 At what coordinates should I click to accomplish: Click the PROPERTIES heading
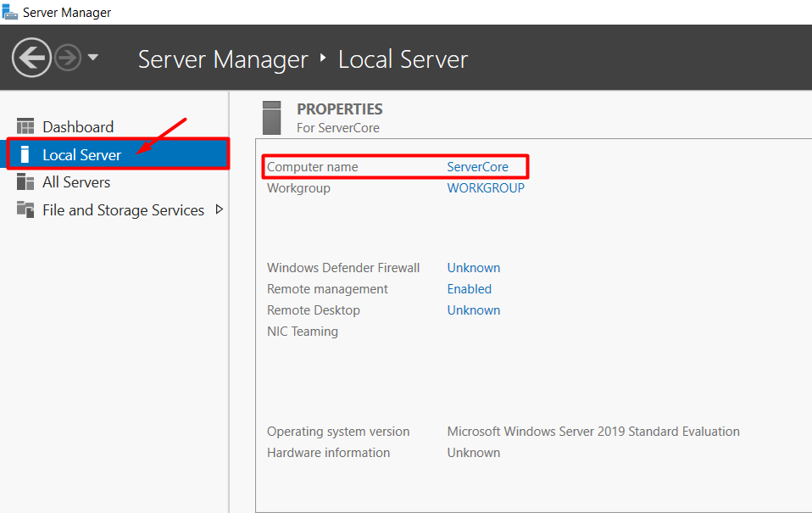click(340, 109)
